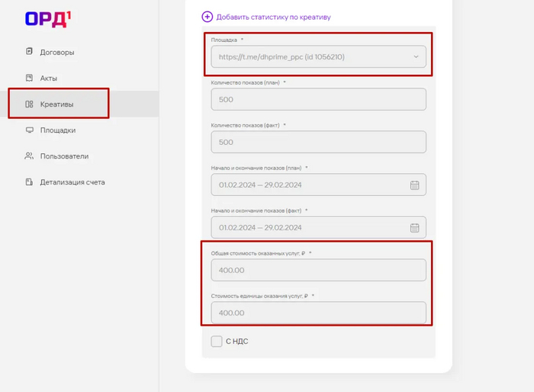Enable the С НДС checkbox

[217, 341]
